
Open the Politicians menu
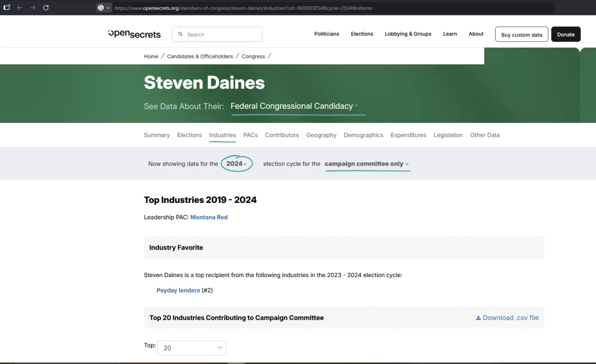(327, 34)
